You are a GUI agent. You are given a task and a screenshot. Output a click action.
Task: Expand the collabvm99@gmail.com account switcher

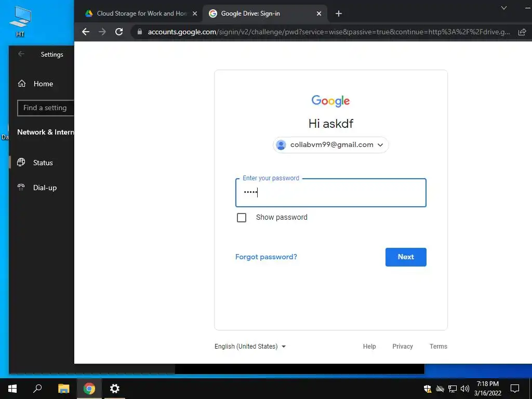331,145
